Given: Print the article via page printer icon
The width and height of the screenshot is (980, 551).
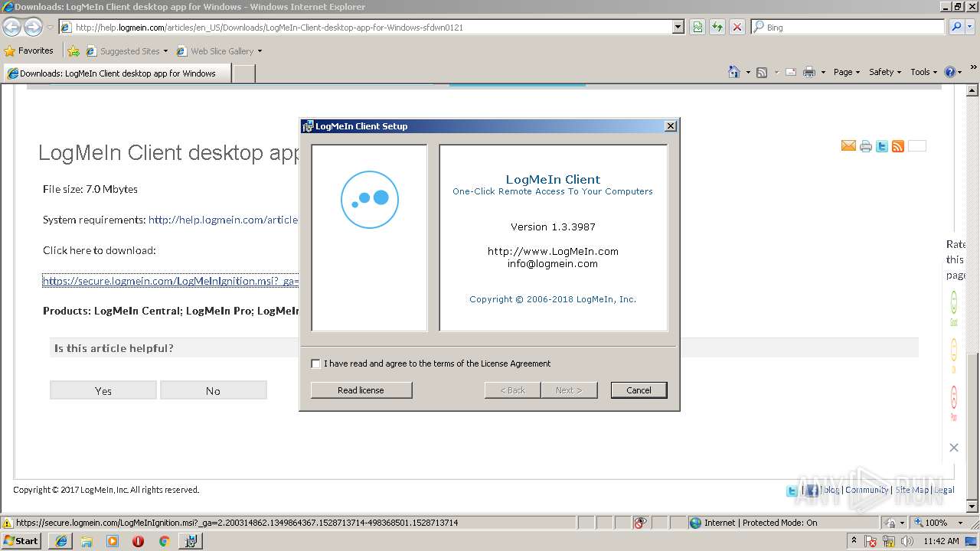Looking at the screenshot, I should point(866,146).
